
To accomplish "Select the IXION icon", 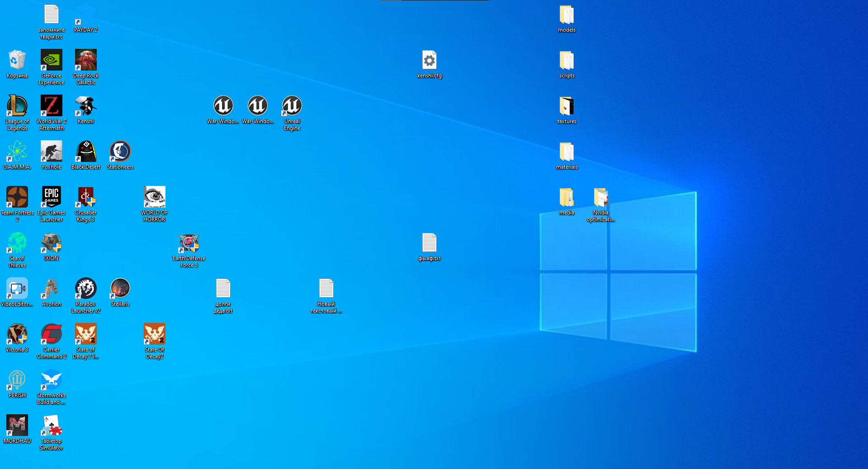I will pyautogui.click(x=52, y=247).
